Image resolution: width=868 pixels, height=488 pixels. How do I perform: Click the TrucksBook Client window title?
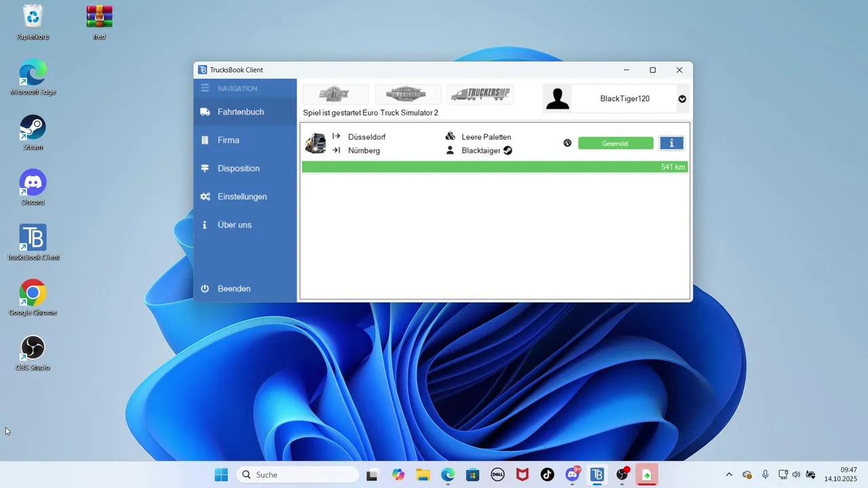(x=237, y=70)
